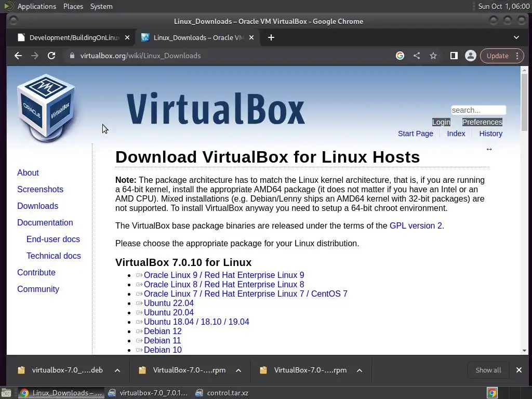
Task: Open the Index link
Action: [x=456, y=134]
